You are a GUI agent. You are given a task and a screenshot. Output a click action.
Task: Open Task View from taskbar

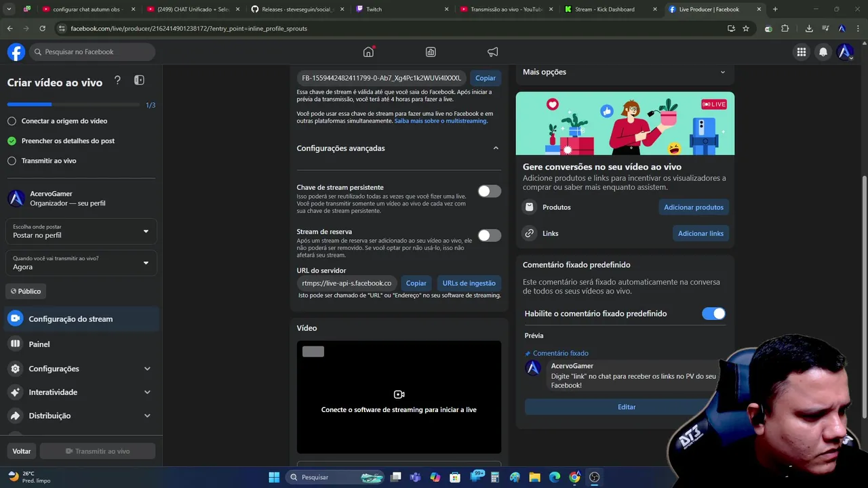(396, 477)
